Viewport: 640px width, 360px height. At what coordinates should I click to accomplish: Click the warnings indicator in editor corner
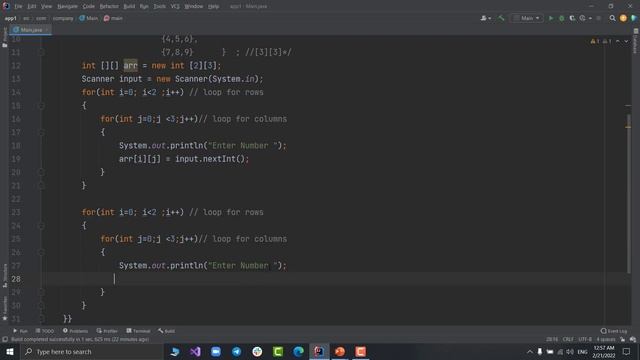tap(600, 41)
